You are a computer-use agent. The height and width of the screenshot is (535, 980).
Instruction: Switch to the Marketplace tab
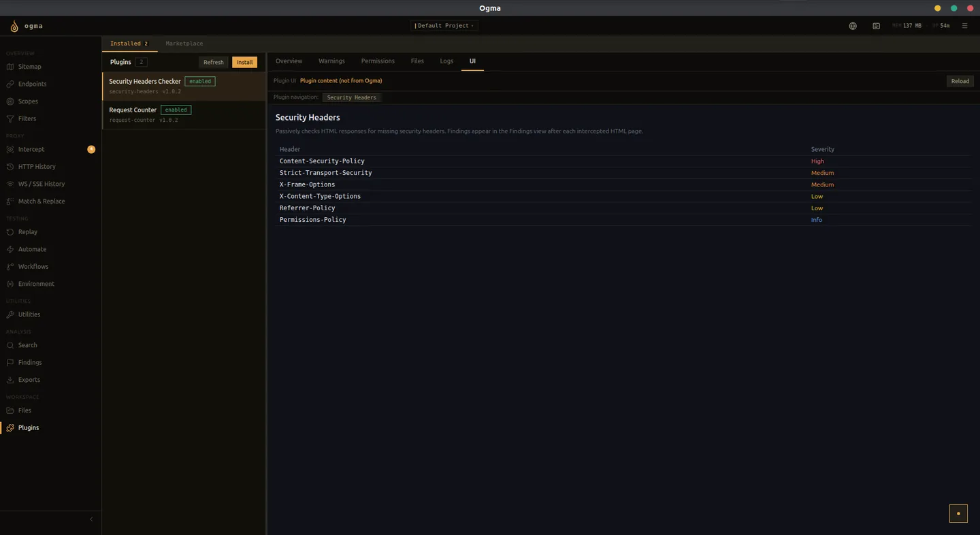click(184, 44)
